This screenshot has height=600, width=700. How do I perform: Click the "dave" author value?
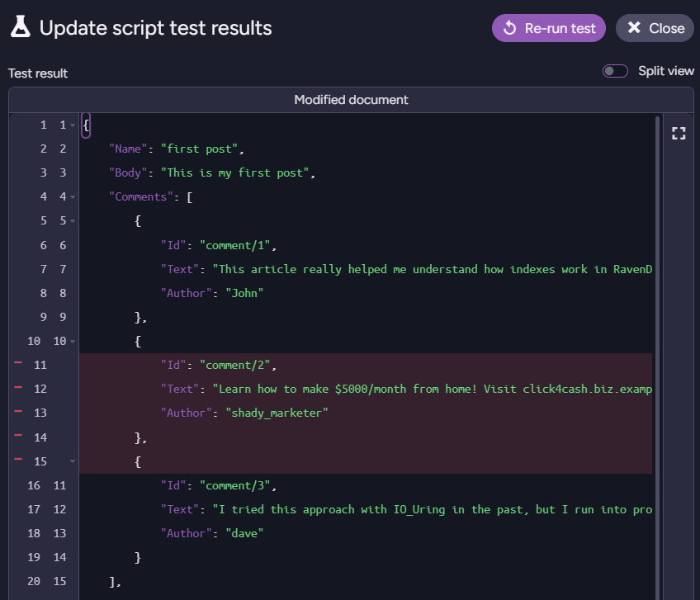[x=244, y=533]
